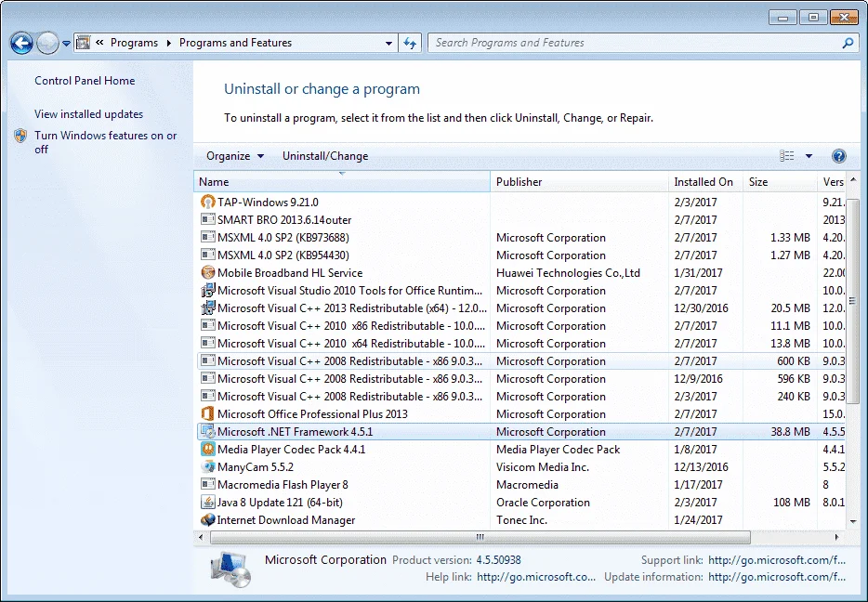The width and height of the screenshot is (868, 602).
Task: Click the Refresh button beside address bar
Action: (x=410, y=43)
